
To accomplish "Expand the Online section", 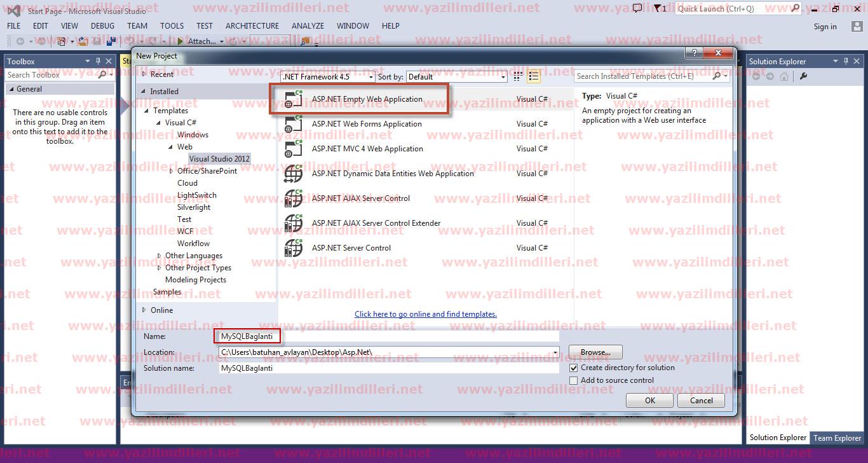I will 144,310.
